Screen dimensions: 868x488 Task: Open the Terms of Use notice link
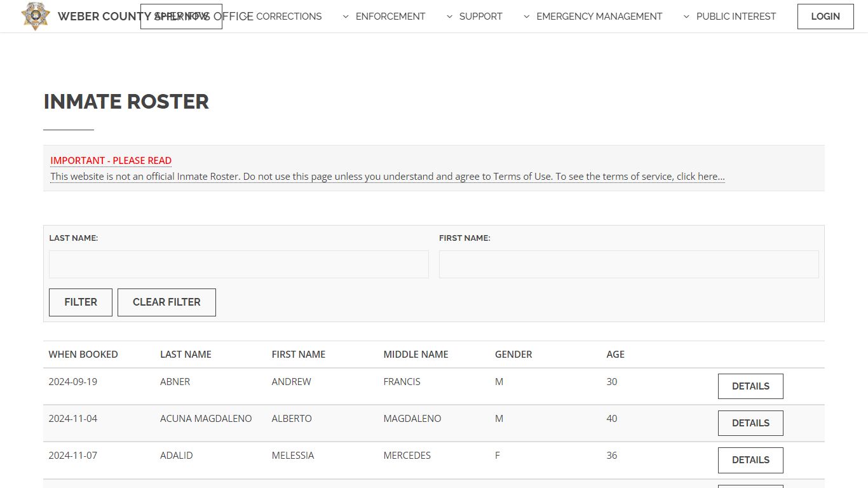388,177
